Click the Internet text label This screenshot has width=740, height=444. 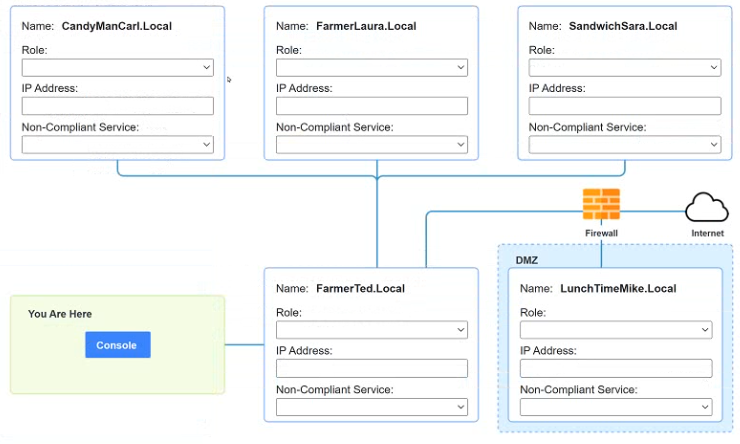point(707,233)
